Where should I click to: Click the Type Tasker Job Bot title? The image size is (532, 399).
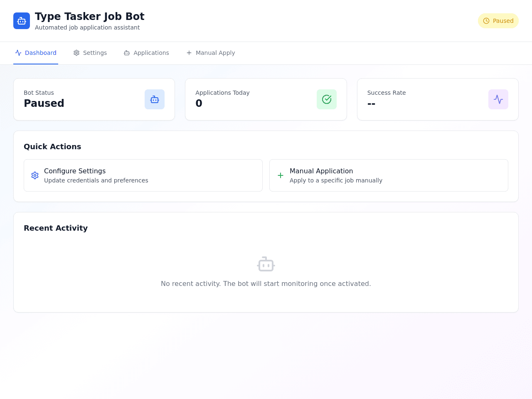point(90,16)
